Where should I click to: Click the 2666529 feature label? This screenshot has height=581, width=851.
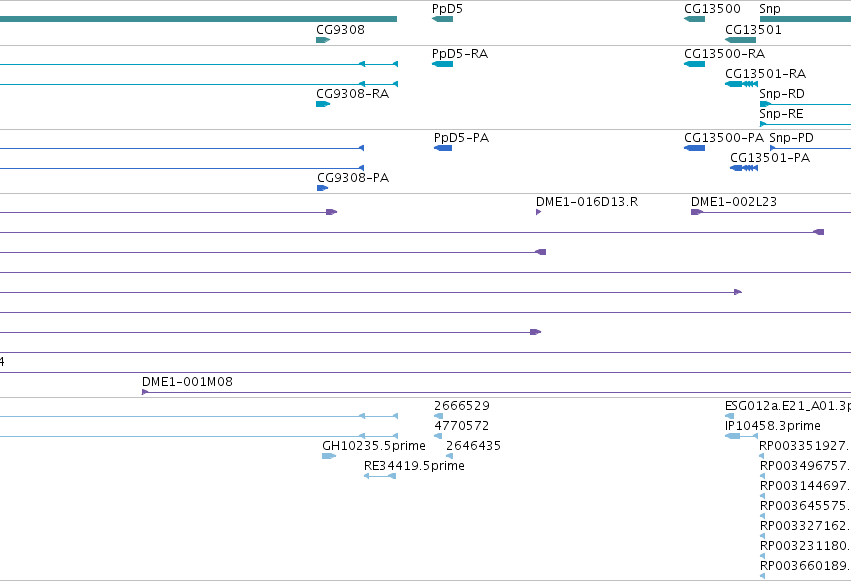(x=462, y=406)
